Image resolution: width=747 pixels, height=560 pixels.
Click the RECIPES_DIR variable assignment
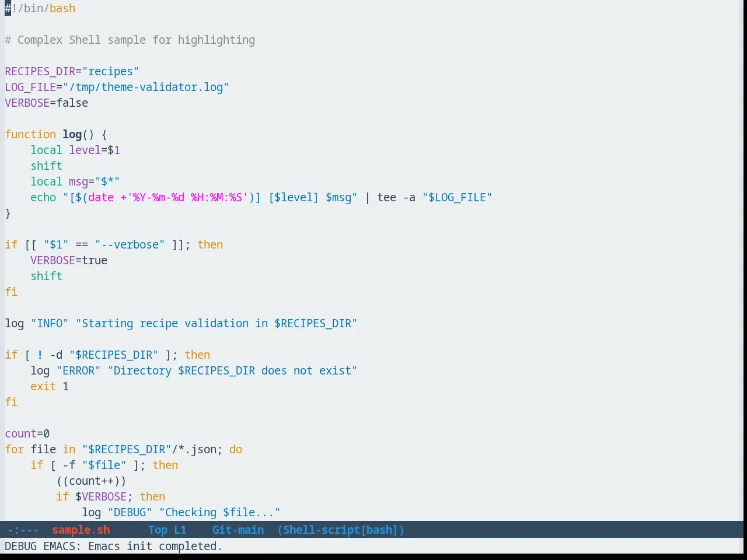pos(72,71)
